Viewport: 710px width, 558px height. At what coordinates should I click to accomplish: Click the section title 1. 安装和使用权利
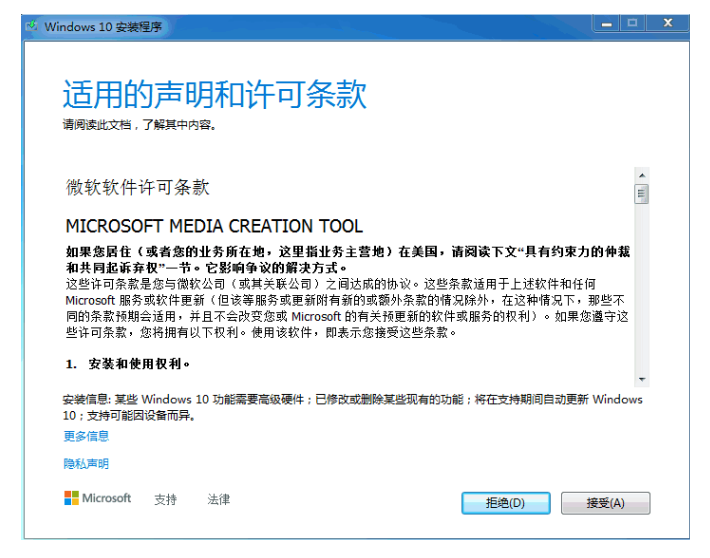point(128,363)
